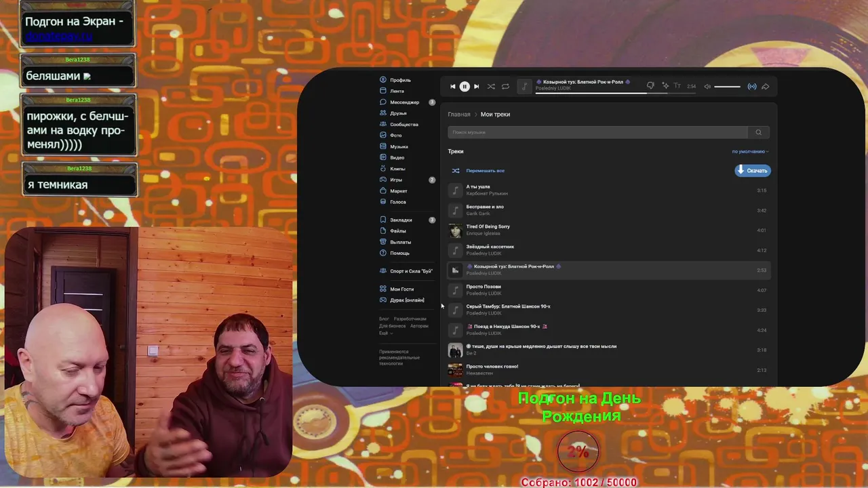Play the track Просто человек говно!

click(x=608, y=370)
